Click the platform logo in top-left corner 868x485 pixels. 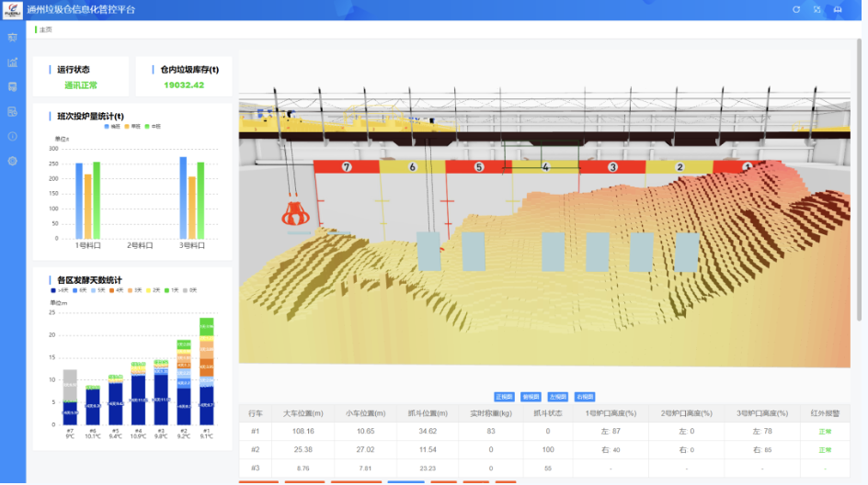(x=13, y=9)
